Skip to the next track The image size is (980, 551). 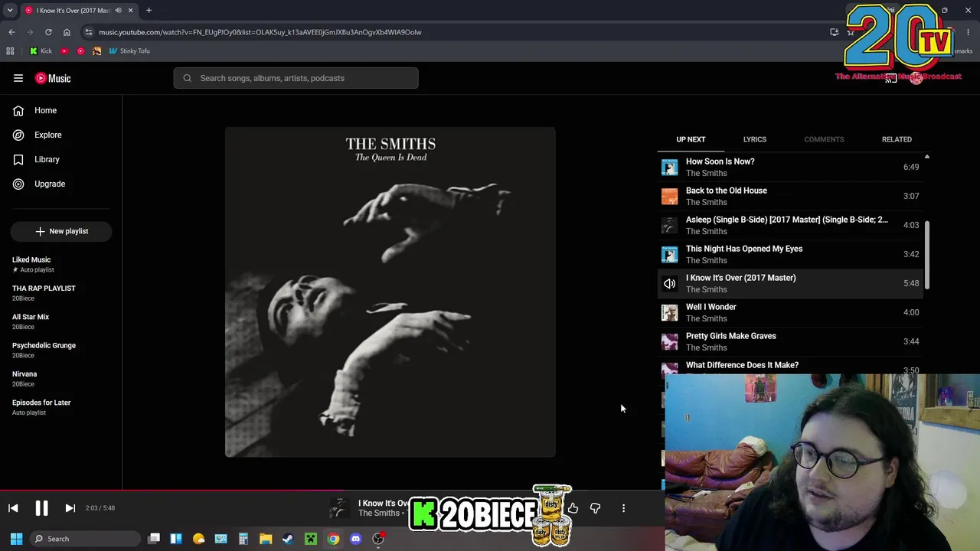[x=70, y=508]
